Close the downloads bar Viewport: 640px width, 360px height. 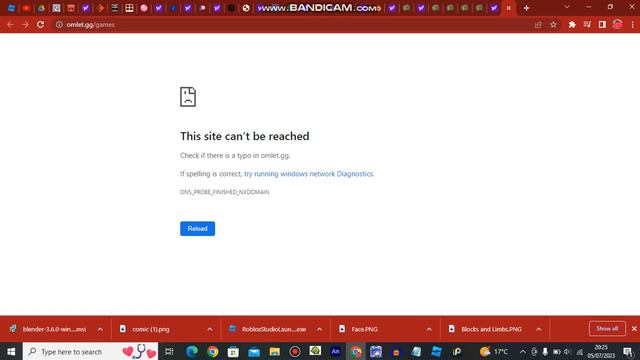634,329
